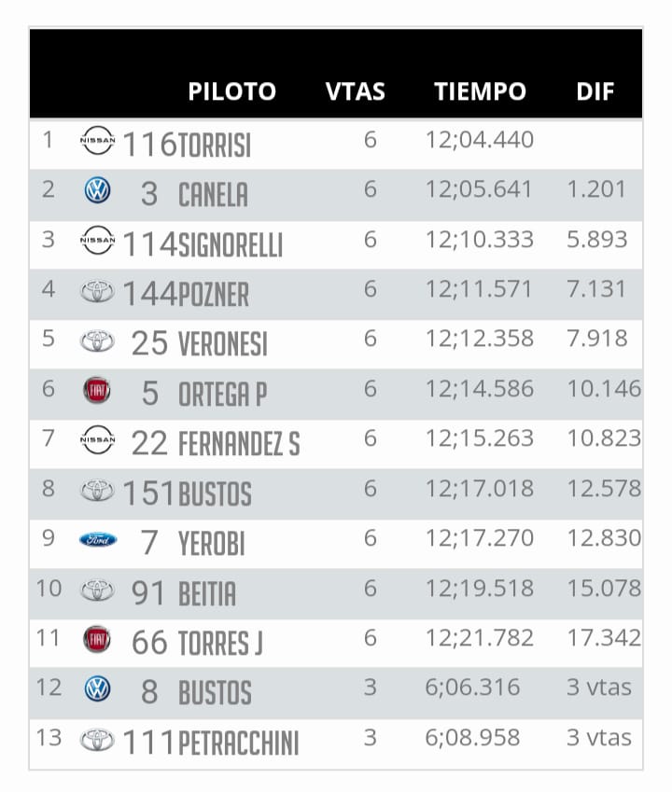The image size is (672, 792).
Task: Click the Nissan logo beside Torrisi
Action: tap(97, 140)
